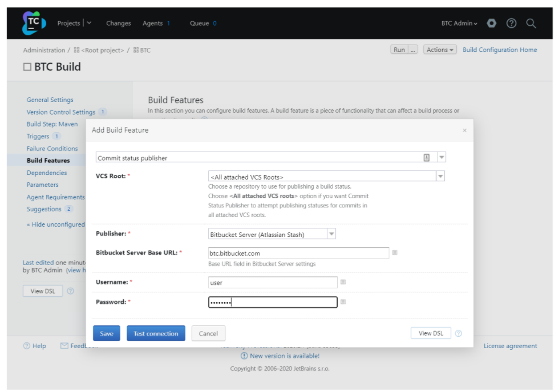Open Projects in top navigation
The width and height of the screenshot is (559, 392).
pyautogui.click(x=68, y=23)
